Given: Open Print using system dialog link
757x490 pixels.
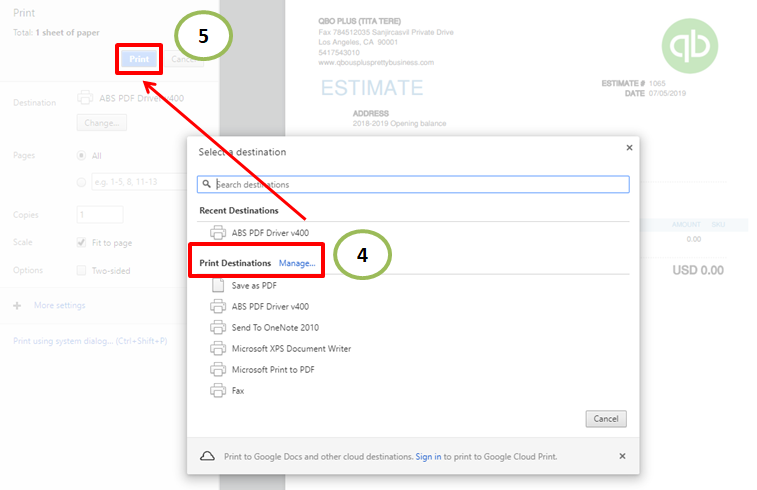Looking at the screenshot, I should (90, 341).
